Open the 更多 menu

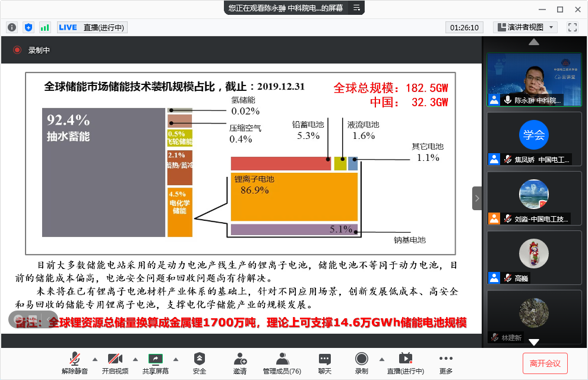(x=446, y=363)
